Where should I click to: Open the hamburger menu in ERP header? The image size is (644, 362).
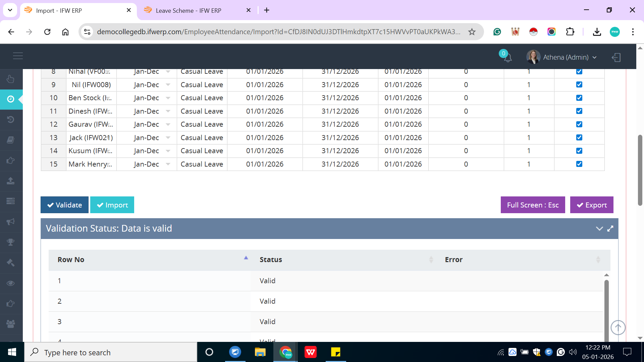(18, 56)
